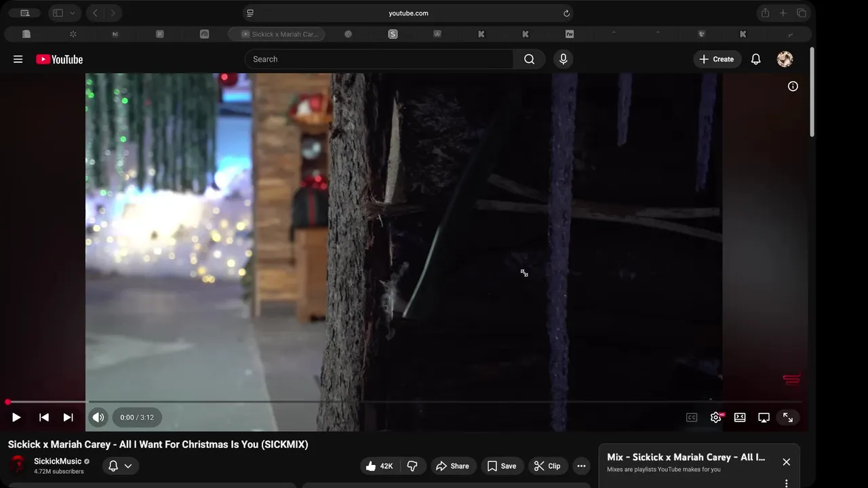Open the Create button

pyautogui.click(x=717, y=59)
